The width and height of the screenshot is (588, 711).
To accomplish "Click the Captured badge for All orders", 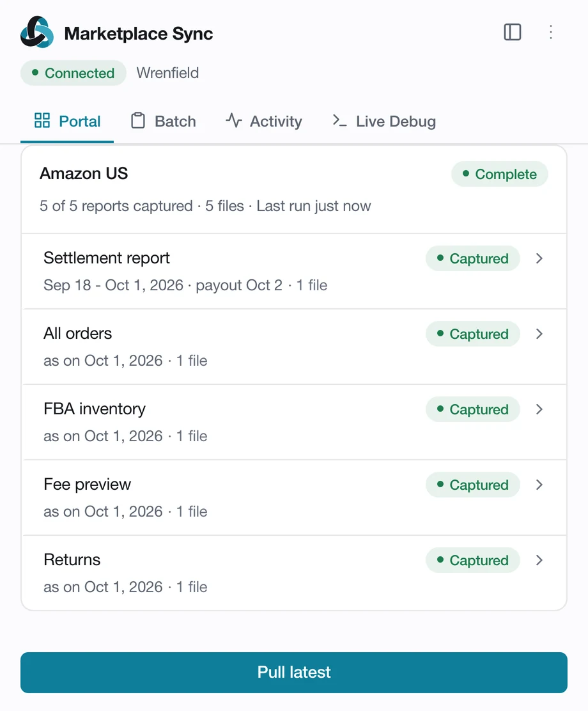I will [x=472, y=334].
